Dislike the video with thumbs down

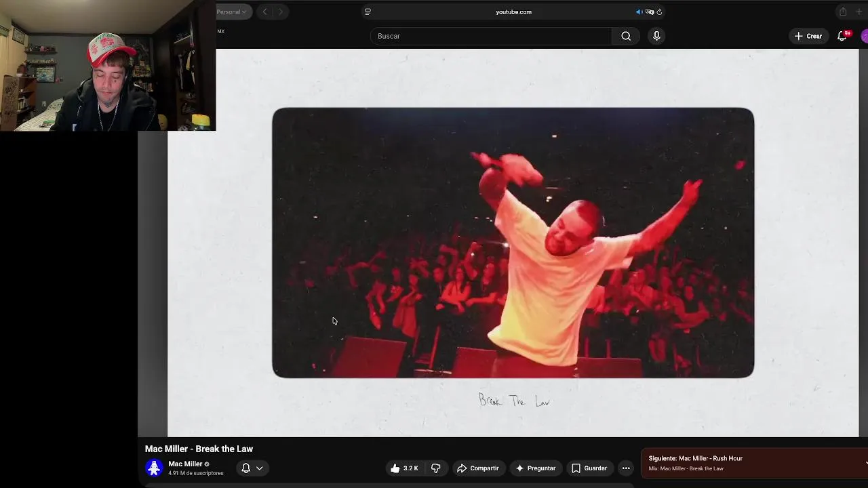tap(436, 468)
